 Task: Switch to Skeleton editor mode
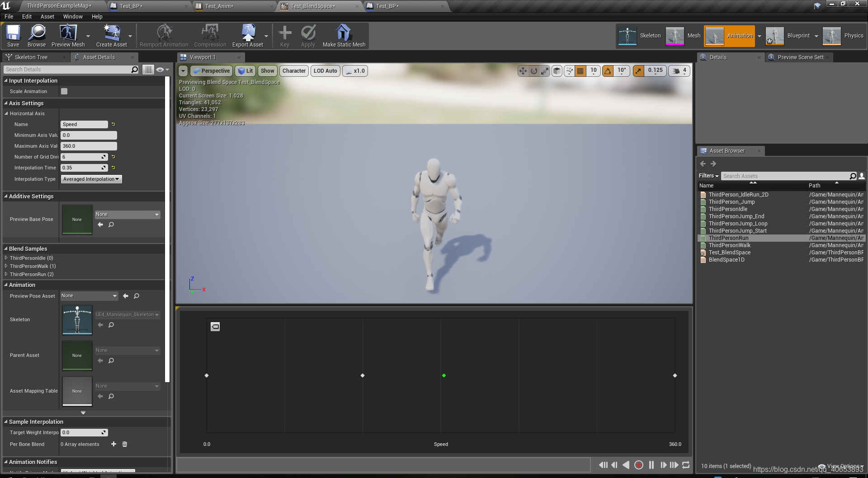[x=639, y=36]
